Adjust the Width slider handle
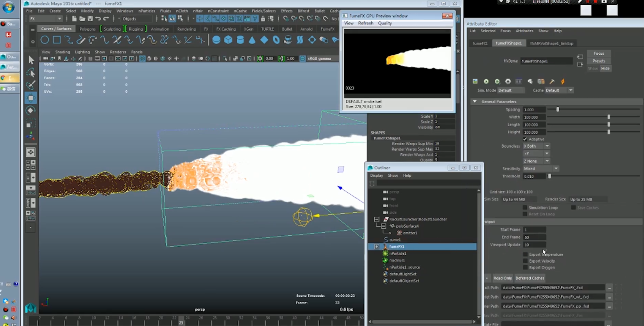The width and height of the screenshot is (644, 326). click(608, 117)
